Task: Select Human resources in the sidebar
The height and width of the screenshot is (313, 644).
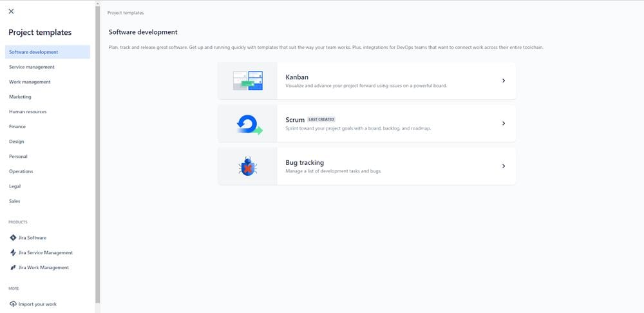Action: coord(28,111)
